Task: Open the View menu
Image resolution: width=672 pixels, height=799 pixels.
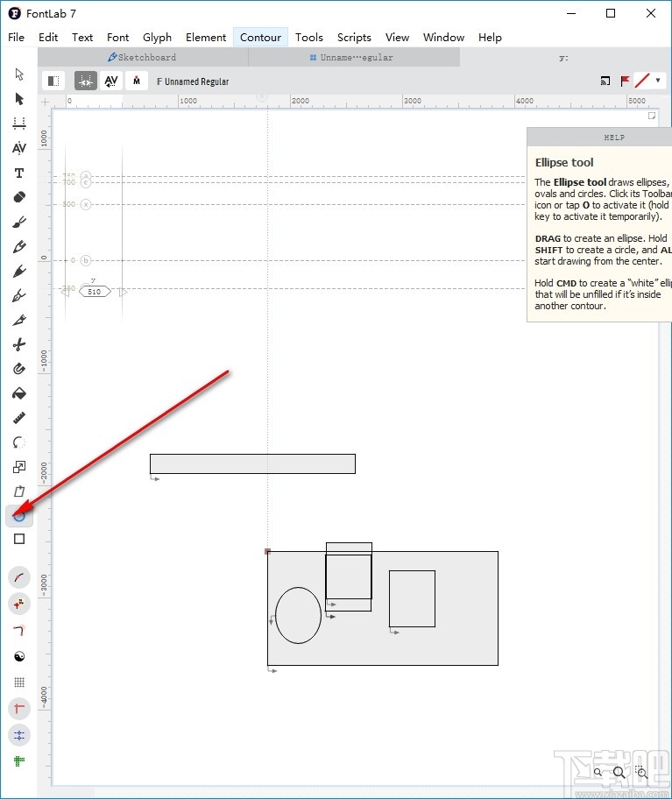Action: pos(397,37)
